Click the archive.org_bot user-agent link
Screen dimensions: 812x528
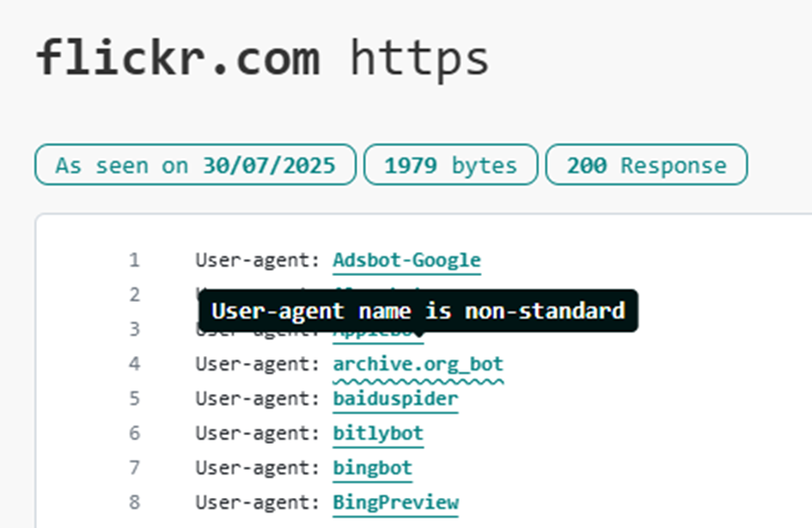[x=418, y=365]
